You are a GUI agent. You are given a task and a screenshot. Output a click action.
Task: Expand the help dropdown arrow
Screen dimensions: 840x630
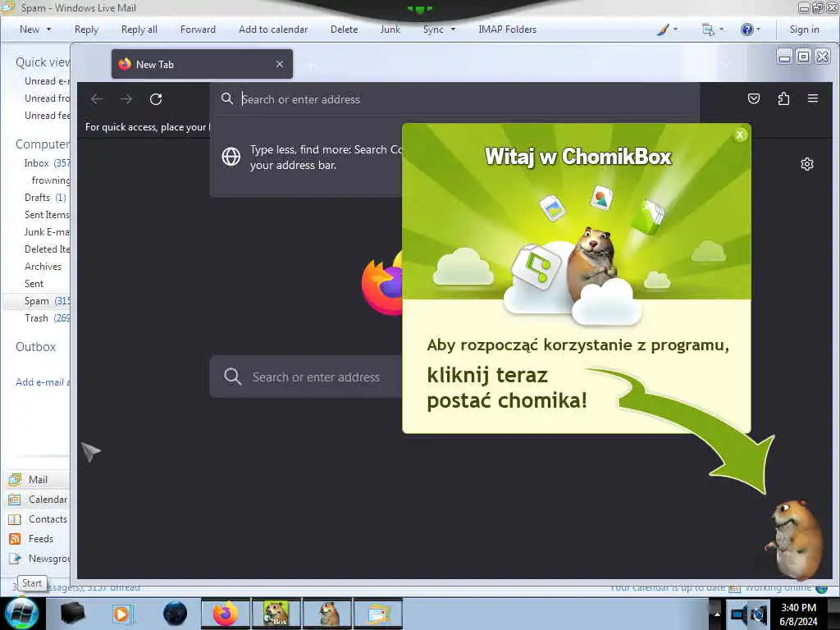point(758,30)
